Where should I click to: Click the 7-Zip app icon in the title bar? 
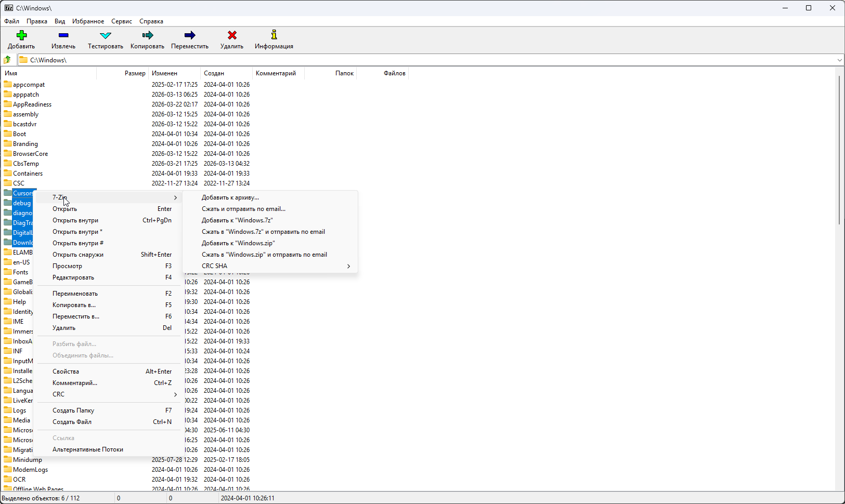click(x=9, y=8)
